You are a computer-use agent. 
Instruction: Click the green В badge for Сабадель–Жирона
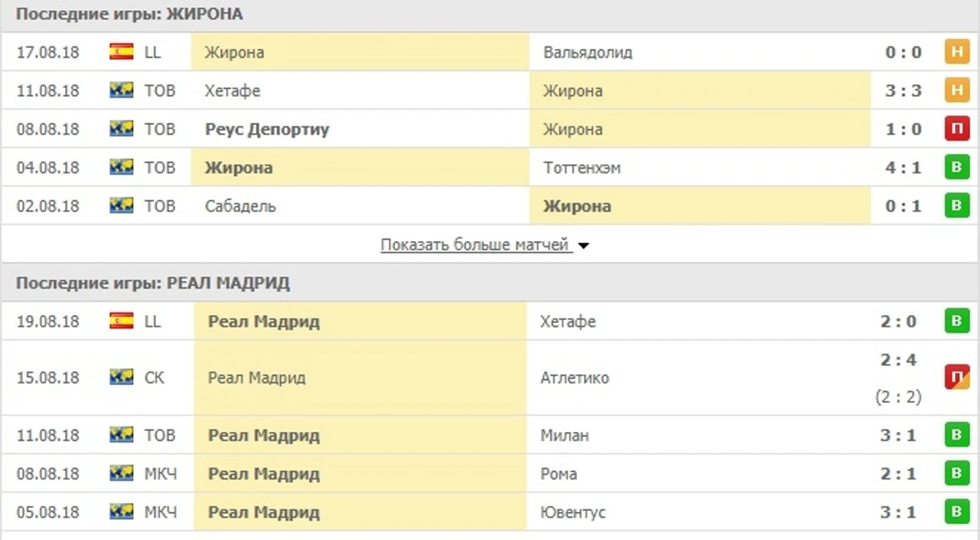957,206
